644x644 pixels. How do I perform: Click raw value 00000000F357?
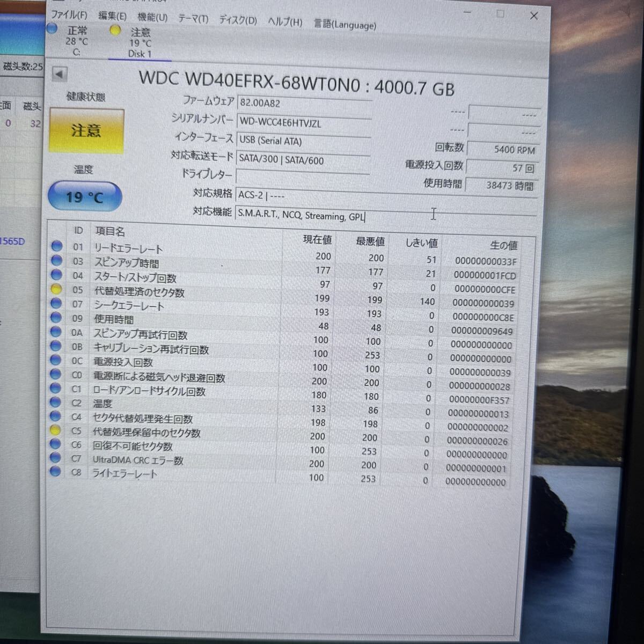click(479, 400)
